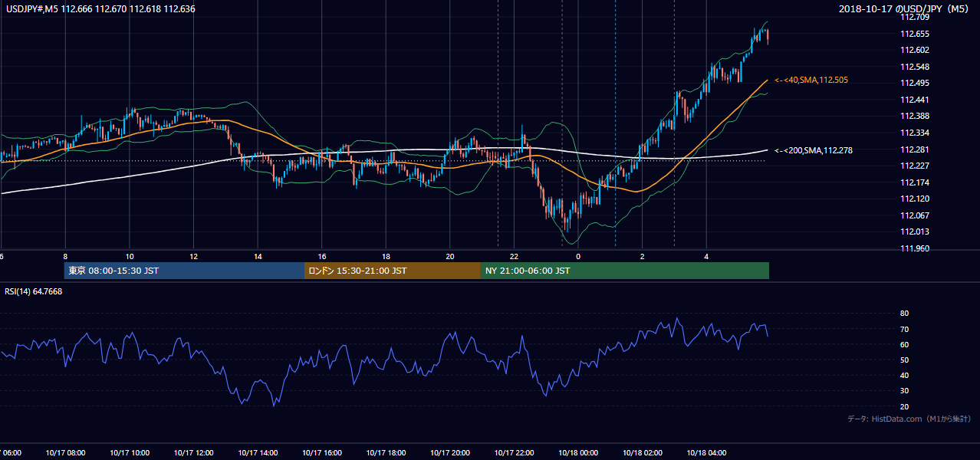Image resolution: width=980 pixels, height=460 pixels.
Task: Click RSI scale value 70
Action: 904,329
